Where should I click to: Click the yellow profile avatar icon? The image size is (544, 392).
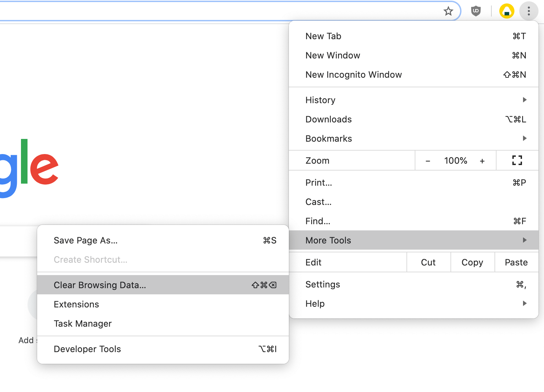[x=507, y=11]
